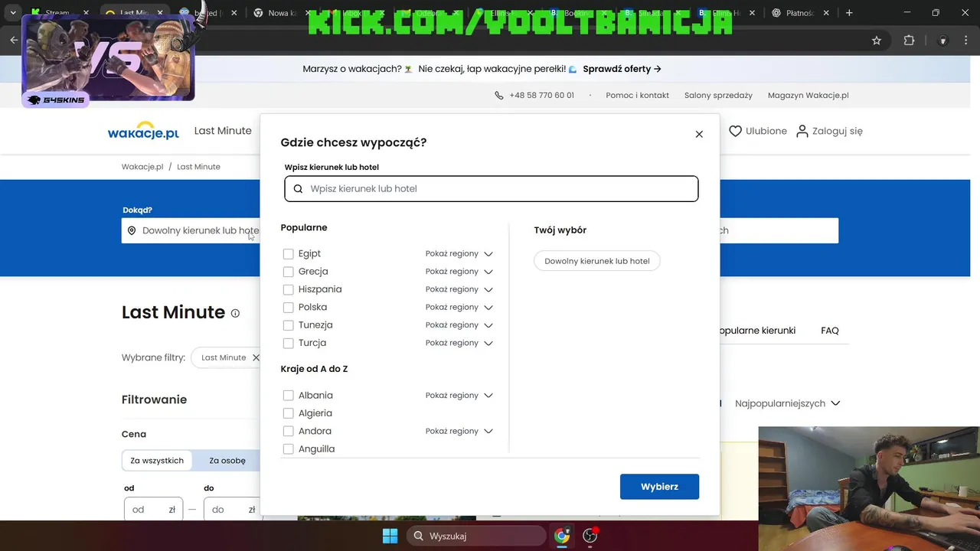
Task: Expand Pokaż regiony for Tunezja
Action: coord(459,325)
